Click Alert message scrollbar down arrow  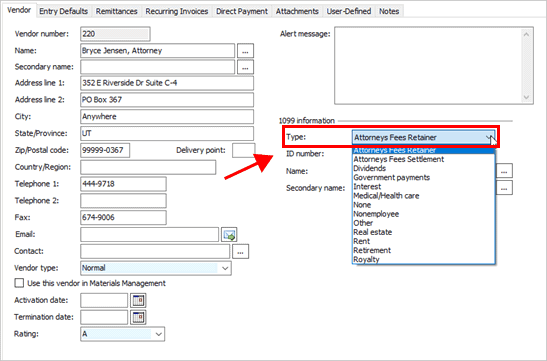[526, 97]
